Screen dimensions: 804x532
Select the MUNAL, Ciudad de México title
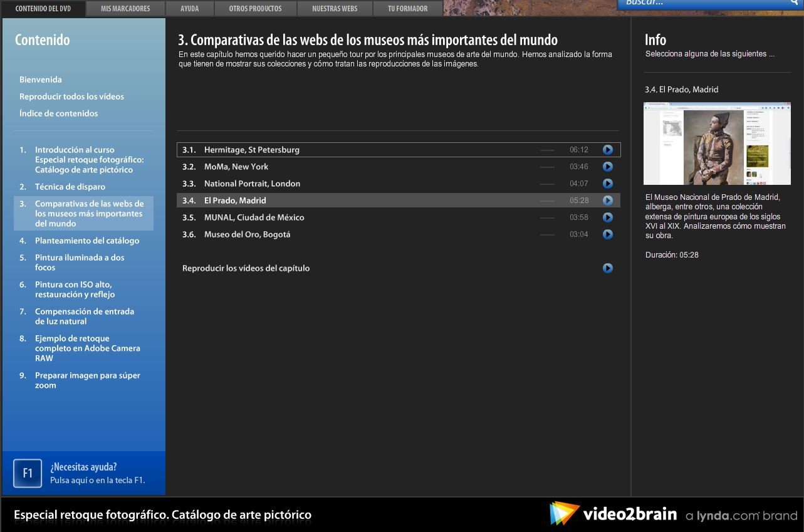[254, 217]
